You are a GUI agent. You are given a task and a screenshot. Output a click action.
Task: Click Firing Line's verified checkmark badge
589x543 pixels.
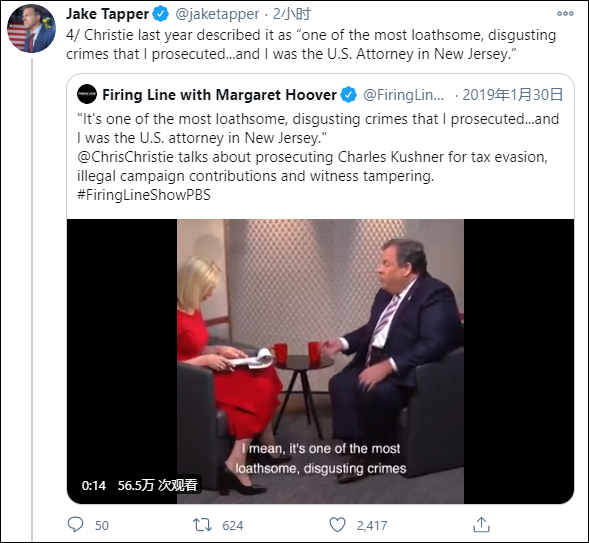pyautogui.click(x=349, y=95)
